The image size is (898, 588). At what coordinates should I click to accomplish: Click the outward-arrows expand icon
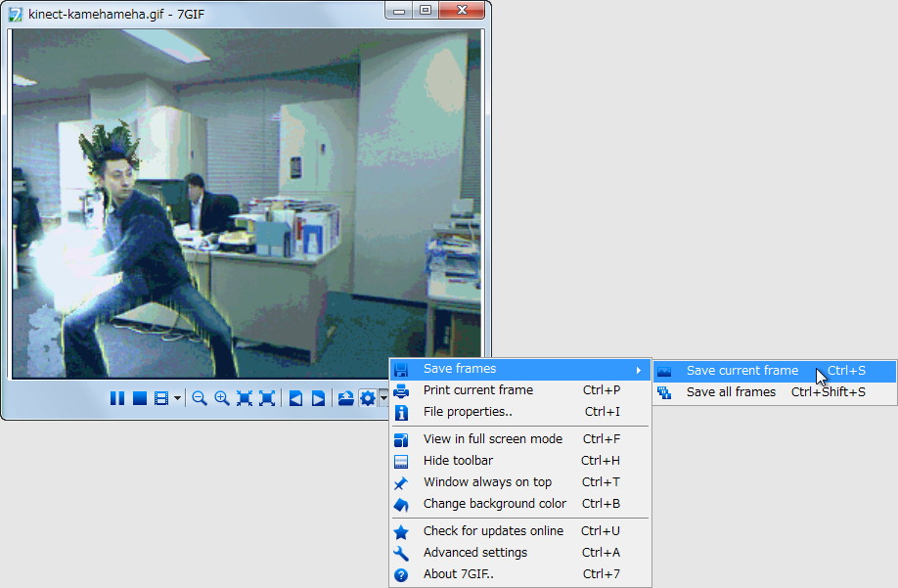click(267, 398)
